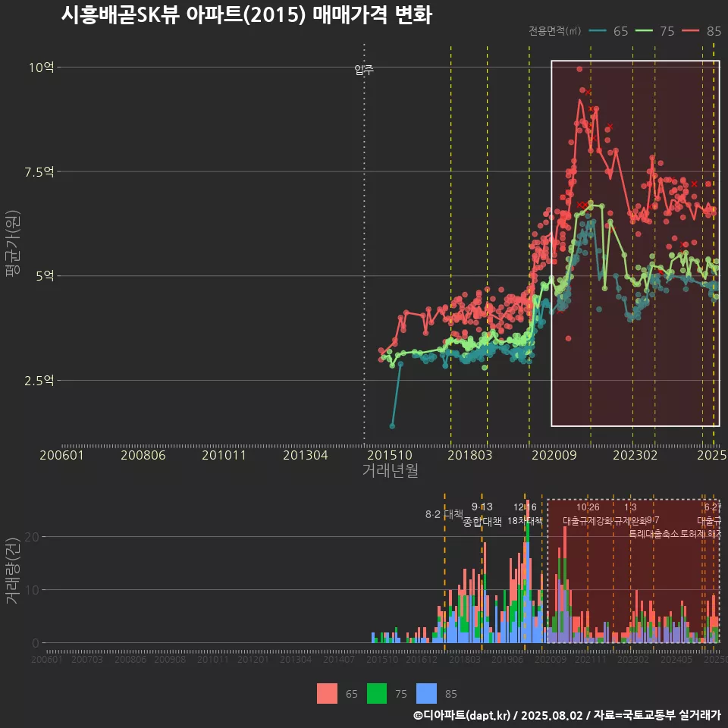The height and width of the screenshot is (728, 728).
Task: Click 200806 on the price chart x-axis
Action: point(143,455)
